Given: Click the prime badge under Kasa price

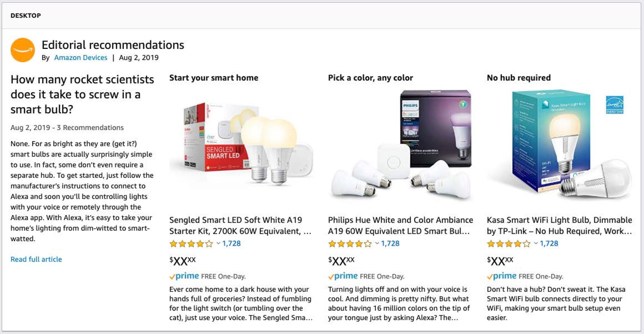Looking at the screenshot, I should pos(502,276).
